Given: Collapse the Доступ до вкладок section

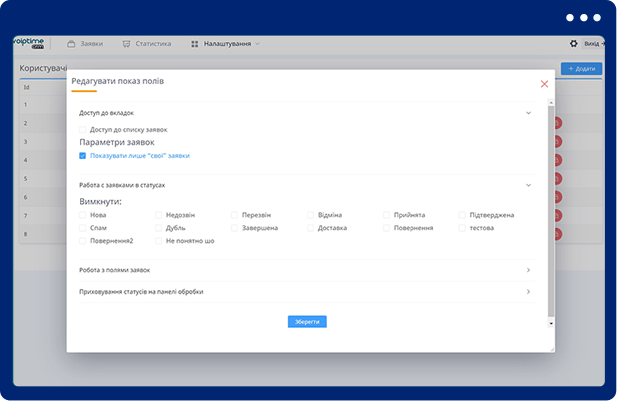Looking at the screenshot, I should [x=528, y=113].
